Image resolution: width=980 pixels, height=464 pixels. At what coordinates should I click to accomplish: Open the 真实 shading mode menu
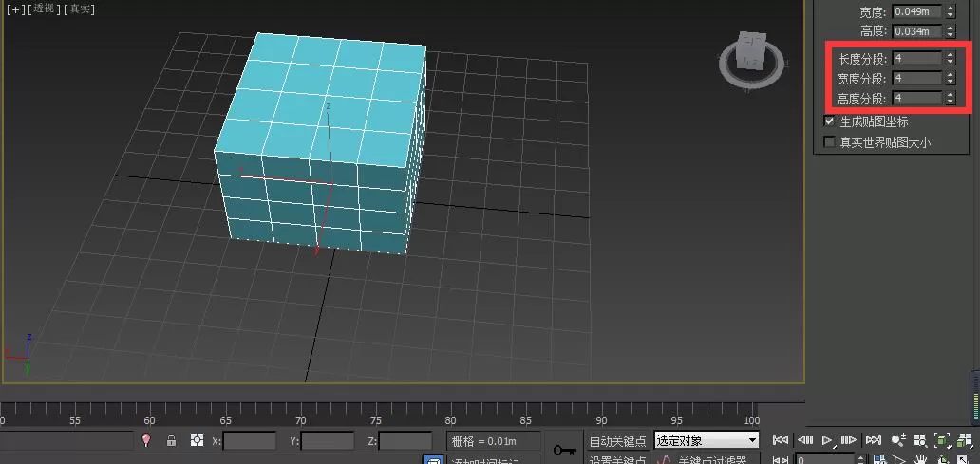(79, 9)
